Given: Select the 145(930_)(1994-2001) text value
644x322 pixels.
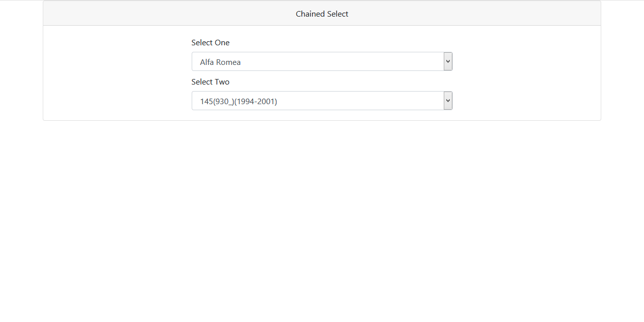Looking at the screenshot, I should (x=238, y=101).
